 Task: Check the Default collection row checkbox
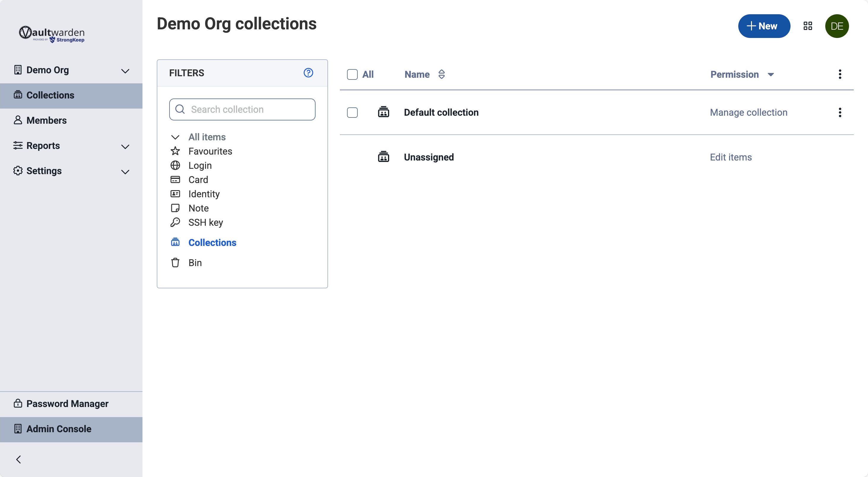[352, 112]
